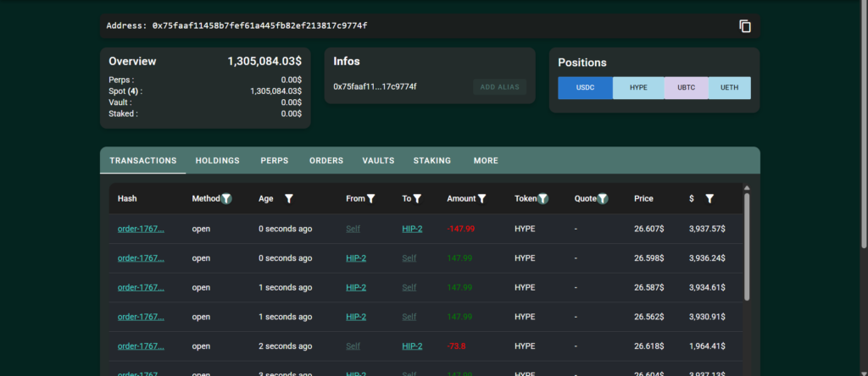Image resolution: width=868 pixels, height=376 pixels.
Task: Select the HYPE position segment
Action: coord(638,88)
